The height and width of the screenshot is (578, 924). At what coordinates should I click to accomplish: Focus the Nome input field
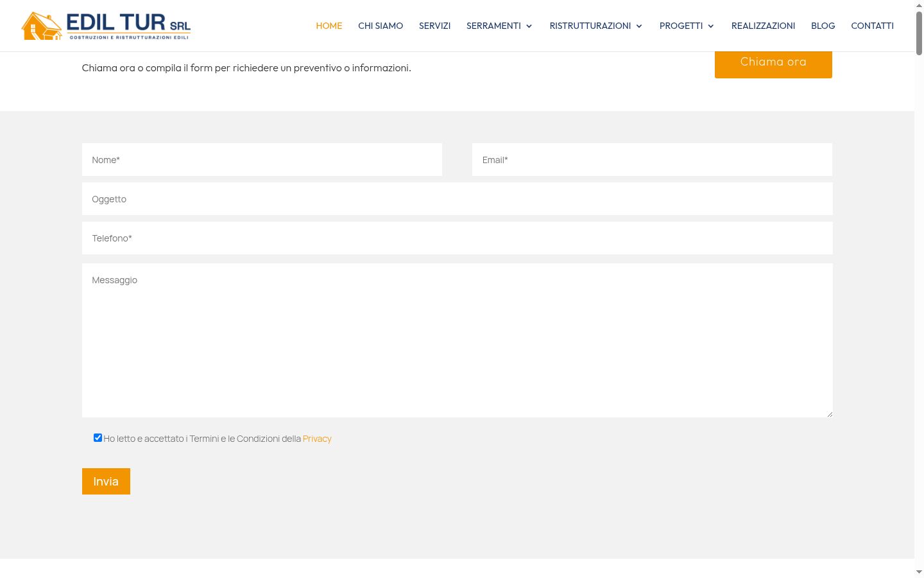tap(262, 160)
